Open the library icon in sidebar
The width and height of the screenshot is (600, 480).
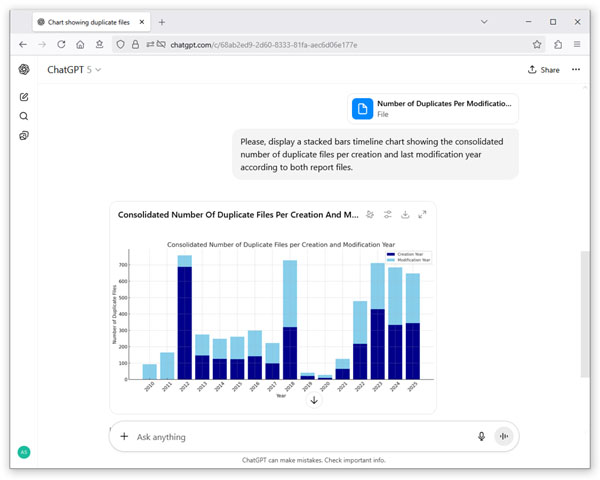point(24,136)
